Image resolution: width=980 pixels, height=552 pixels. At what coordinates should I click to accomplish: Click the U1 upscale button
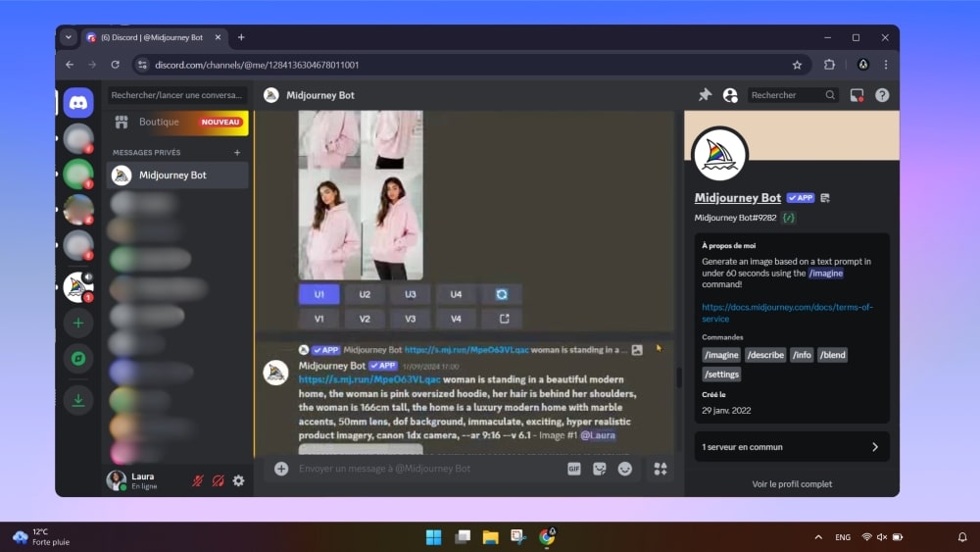(319, 294)
